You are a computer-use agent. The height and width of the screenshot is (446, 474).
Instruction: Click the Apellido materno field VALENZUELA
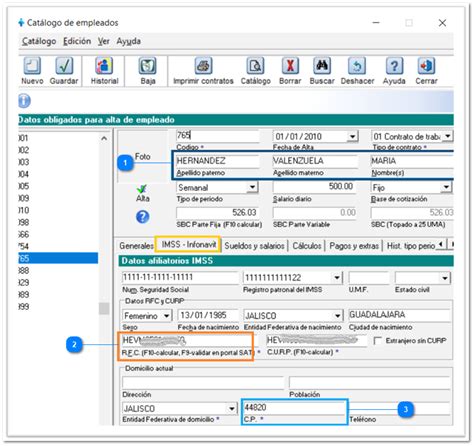(315, 161)
